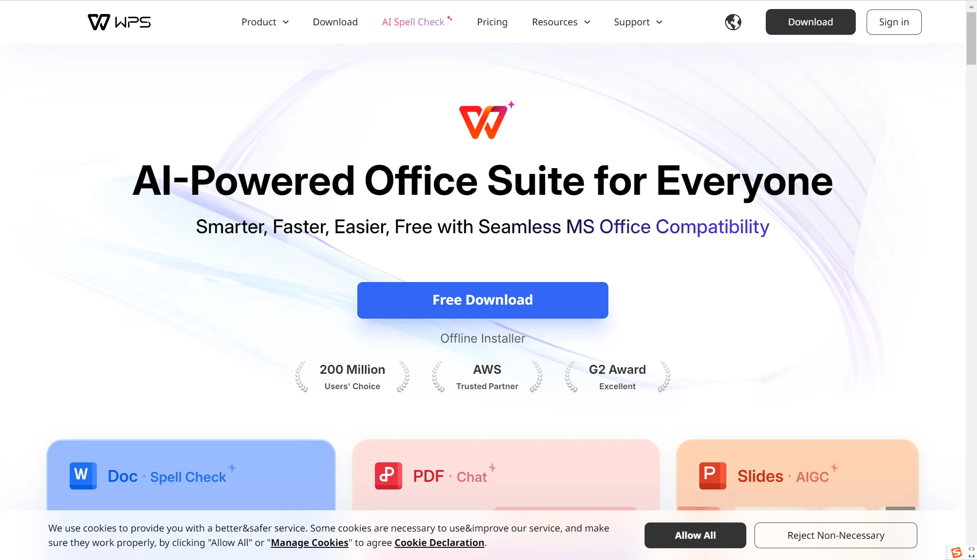Select the Pricing menu item
Viewport: 977px width, 560px height.
tap(492, 22)
